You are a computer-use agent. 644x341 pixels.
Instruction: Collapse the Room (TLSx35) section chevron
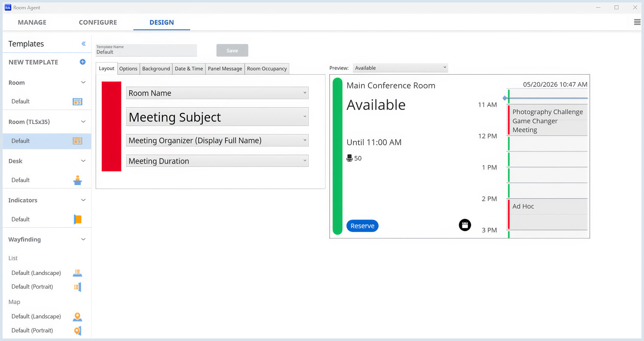click(x=83, y=122)
